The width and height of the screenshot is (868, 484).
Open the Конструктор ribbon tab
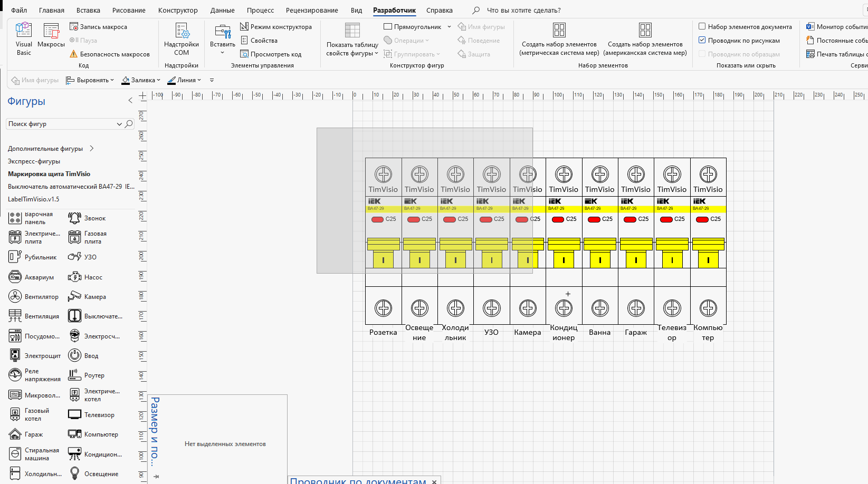[178, 10]
